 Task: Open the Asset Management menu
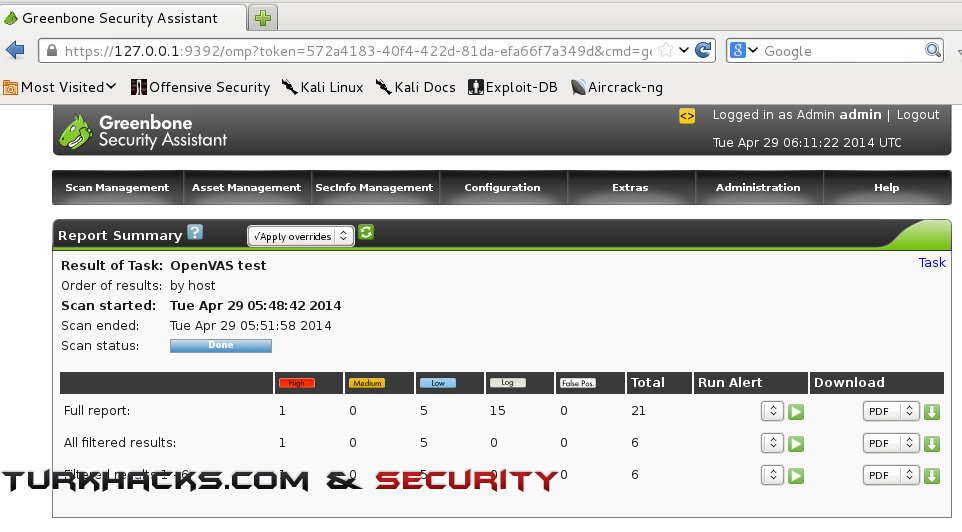[x=247, y=188]
